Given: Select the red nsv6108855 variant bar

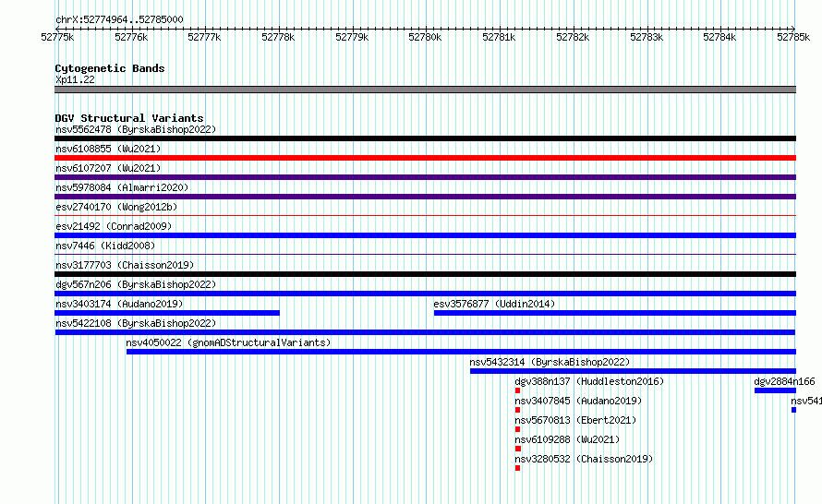Looking at the screenshot, I should point(425,158).
